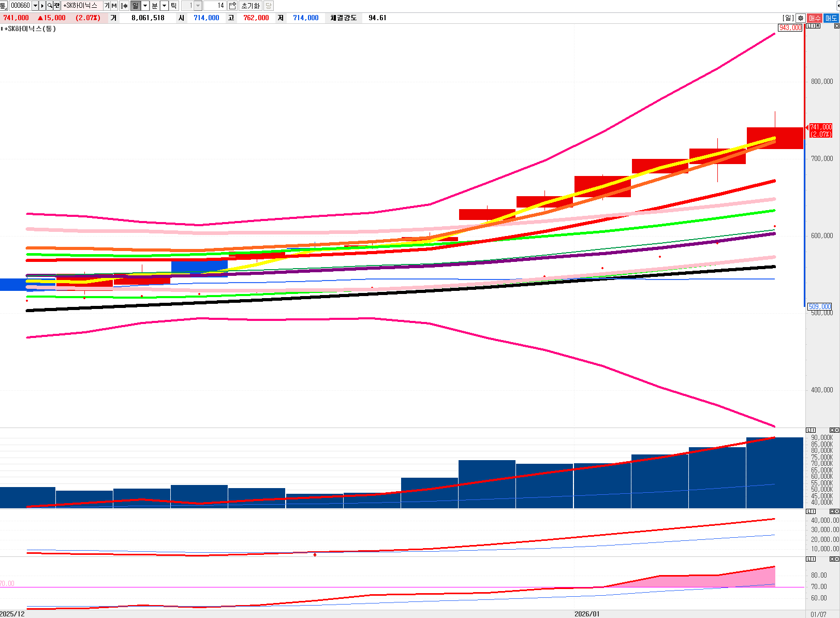
Task: Click the jump-to-first arrow icon in toolbar
Action: [124, 6]
